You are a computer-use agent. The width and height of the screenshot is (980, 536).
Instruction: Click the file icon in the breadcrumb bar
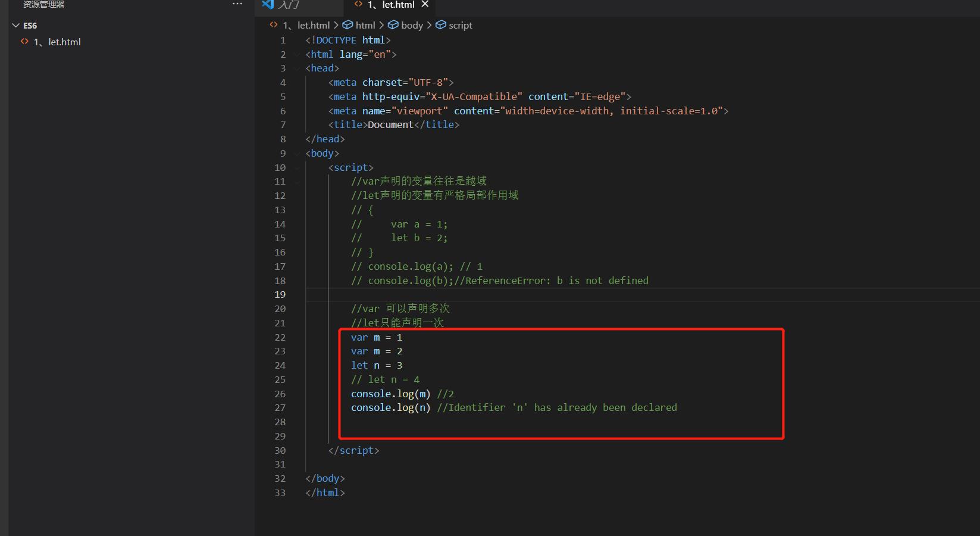click(x=274, y=25)
